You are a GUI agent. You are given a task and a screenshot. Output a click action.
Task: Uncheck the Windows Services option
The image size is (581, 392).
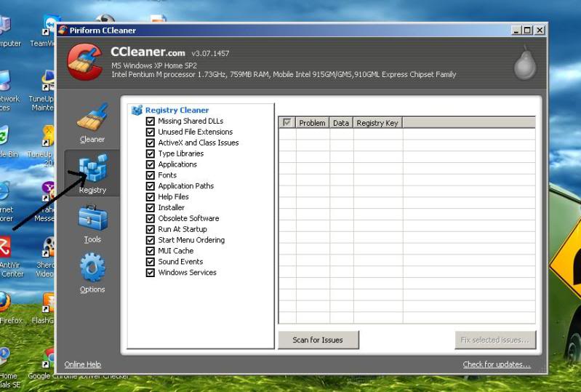pyautogui.click(x=151, y=273)
